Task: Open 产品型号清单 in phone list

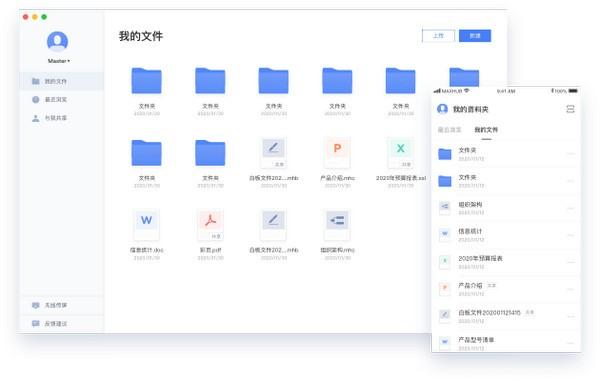Action: tap(506, 342)
